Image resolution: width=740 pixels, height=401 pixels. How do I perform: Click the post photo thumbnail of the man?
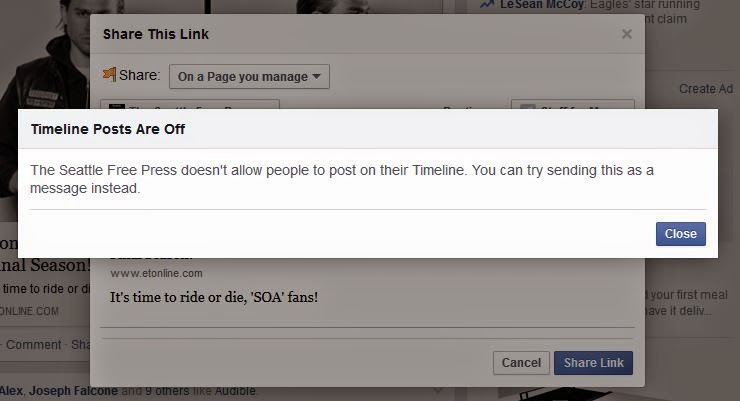[x=45, y=94]
